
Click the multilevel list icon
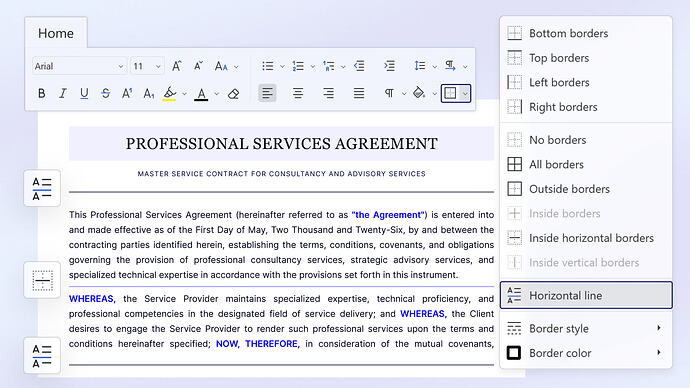[x=328, y=66]
